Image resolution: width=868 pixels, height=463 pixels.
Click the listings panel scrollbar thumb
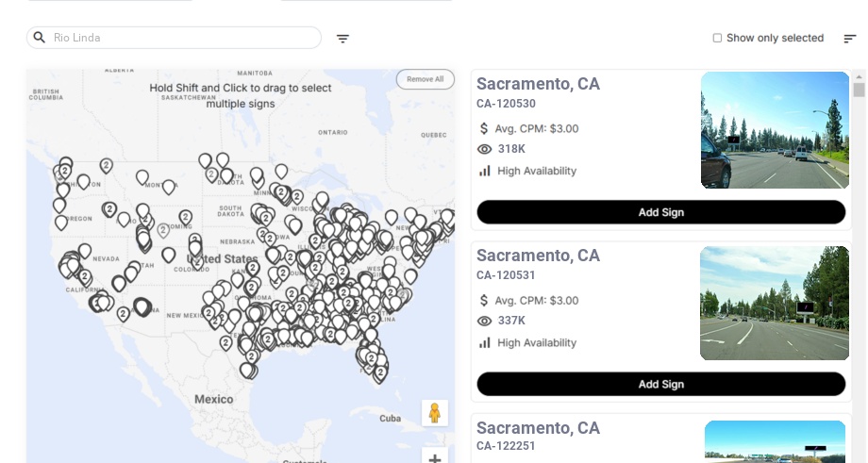859,90
